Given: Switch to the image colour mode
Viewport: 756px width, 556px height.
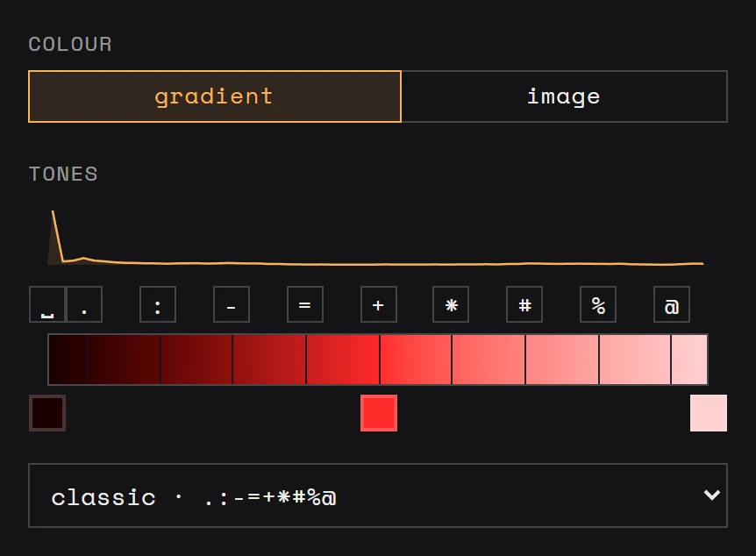Looking at the screenshot, I should point(564,96).
